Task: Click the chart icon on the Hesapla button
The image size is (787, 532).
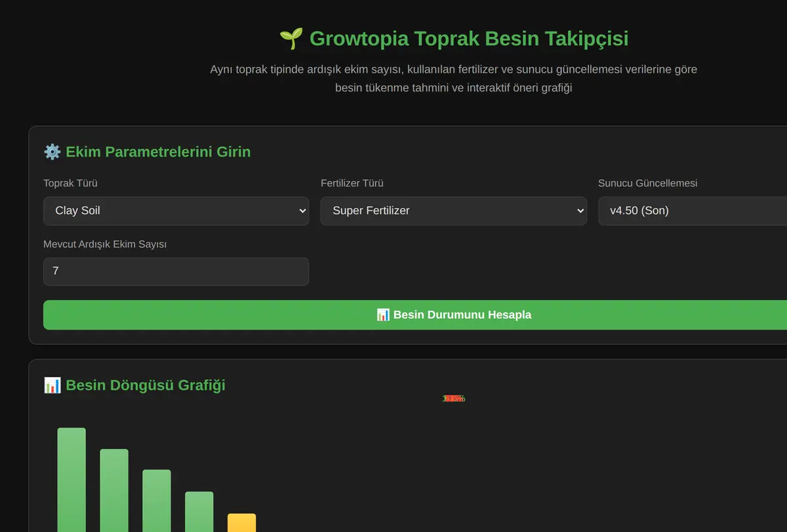Action: pos(383,315)
